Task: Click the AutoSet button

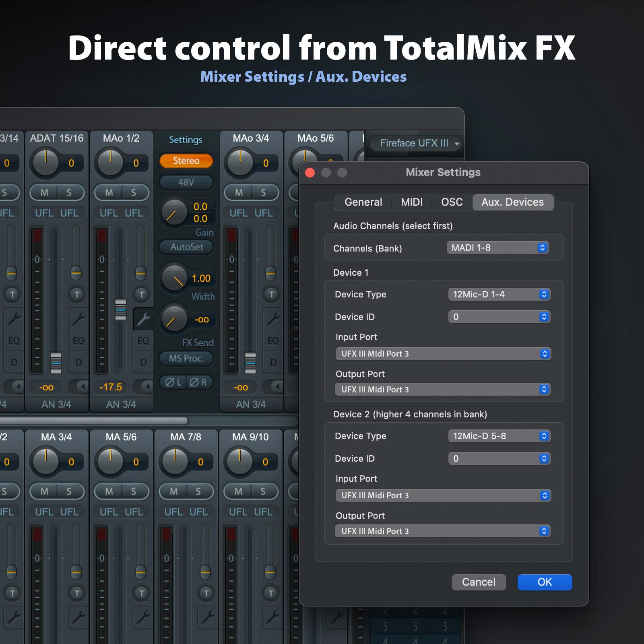Action: pyautogui.click(x=186, y=247)
